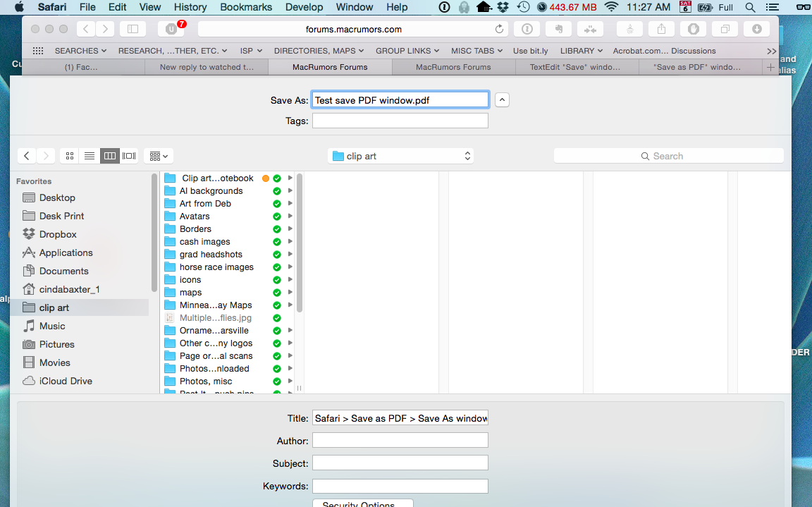Select the Multiple...flies.jpg file
This screenshot has height=507, width=812.
click(x=216, y=318)
